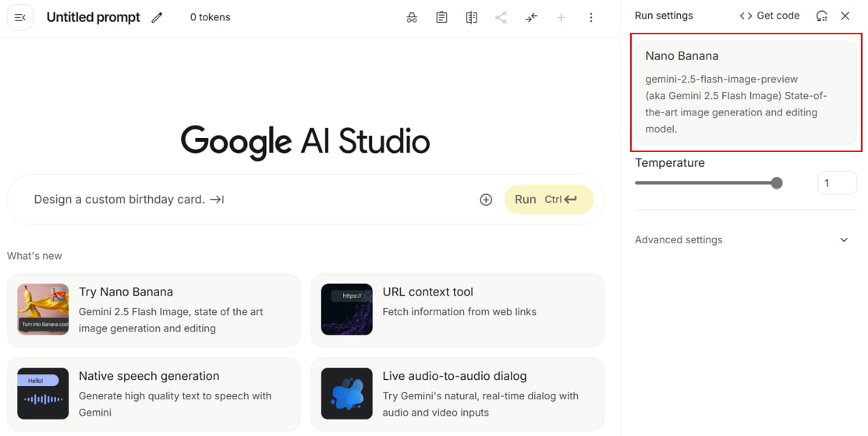This screenshot has height=436, width=868.
Task: Click the Get code button
Action: [770, 16]
